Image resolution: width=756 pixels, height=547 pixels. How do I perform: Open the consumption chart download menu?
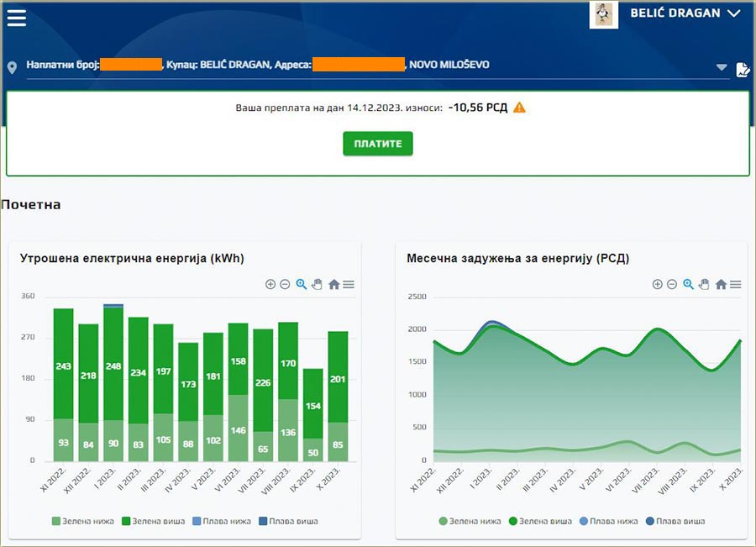tap(349, 285)
